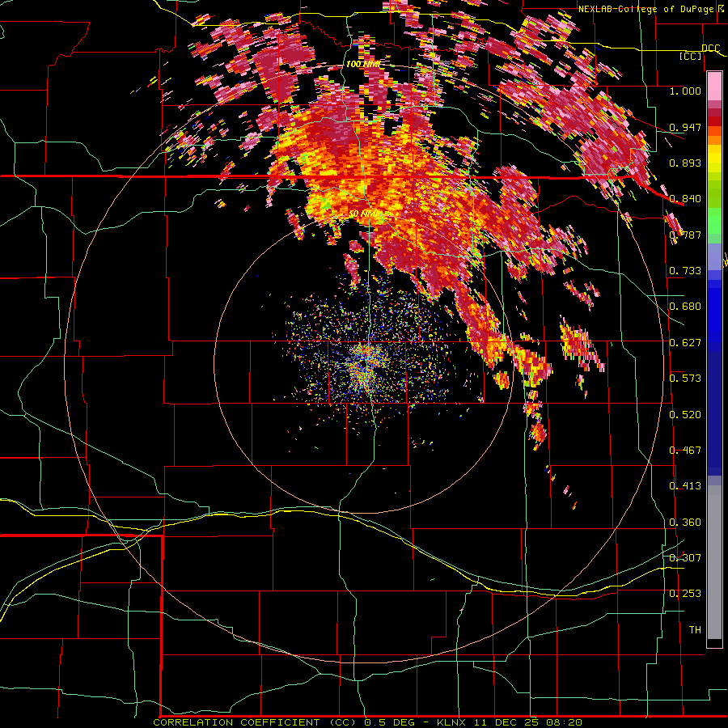Click the 100 NMI range ring label
This screenshot has width=728, height=728.
(362, 64)
